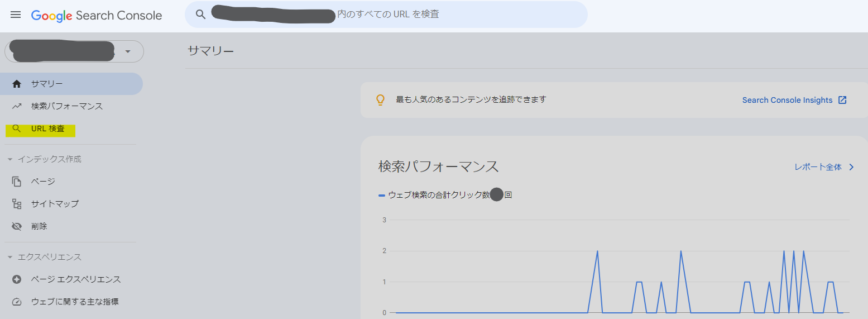Viewport: 868px width, 319px height.
Task: Open the property selector dropdown arrow
Action: point(128,51)
